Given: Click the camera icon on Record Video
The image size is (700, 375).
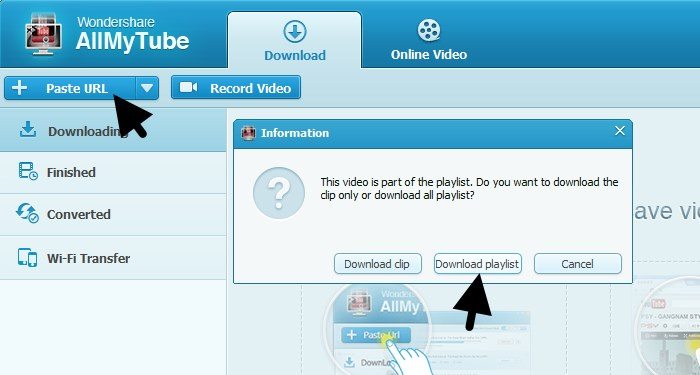Looking at the screenshot, I should [188, 88].
